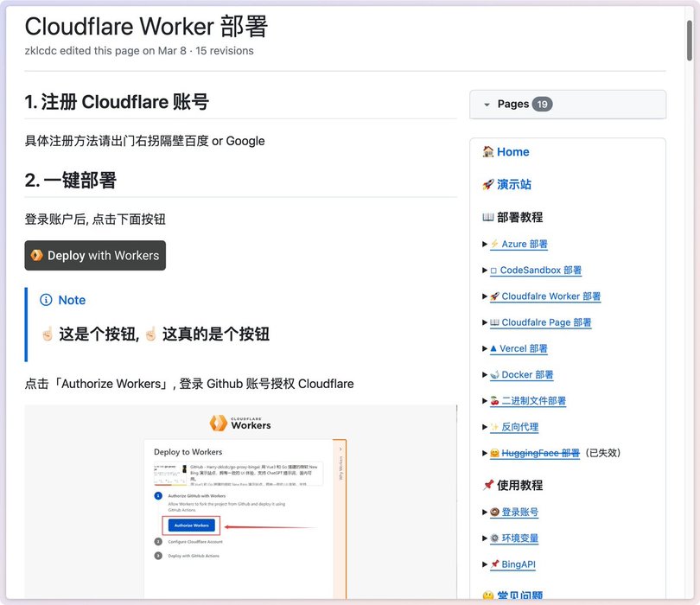The height and width of the screenshot is (605, 700).
Task: Click the info icon beside Note
Action: coord(47,300)
